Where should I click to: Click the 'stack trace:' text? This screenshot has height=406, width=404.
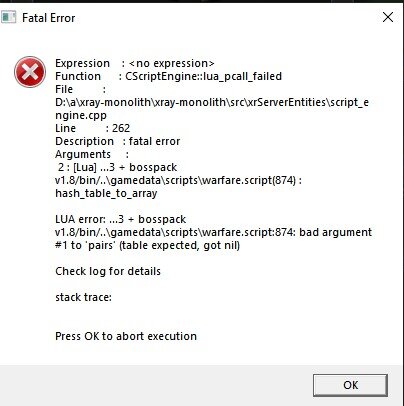(83, 297)
